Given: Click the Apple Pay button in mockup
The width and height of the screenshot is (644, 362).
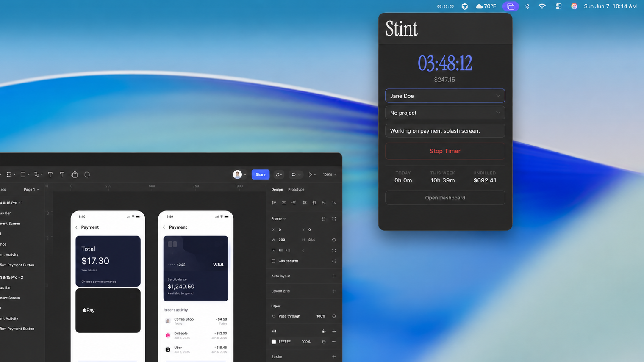Looking at the screenshot, I should tap(108, 310).
